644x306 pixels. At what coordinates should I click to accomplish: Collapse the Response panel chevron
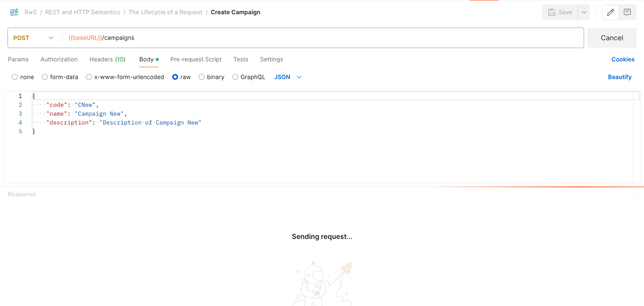[636, 194]
